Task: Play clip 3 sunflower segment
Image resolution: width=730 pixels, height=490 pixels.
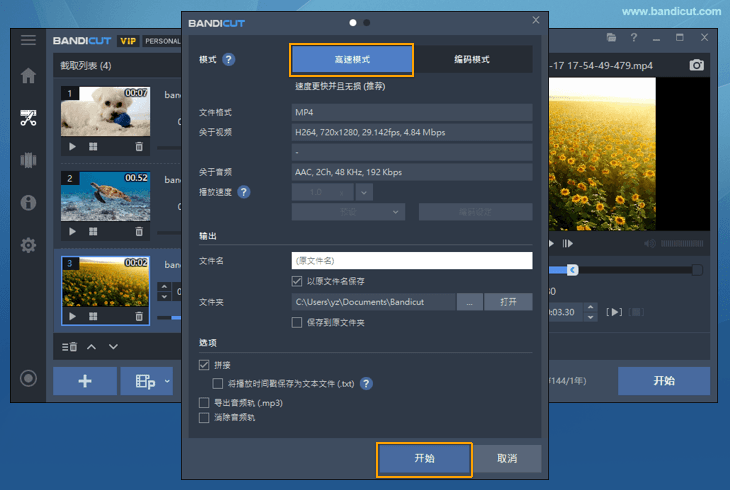Action: [x=72, y=316]
